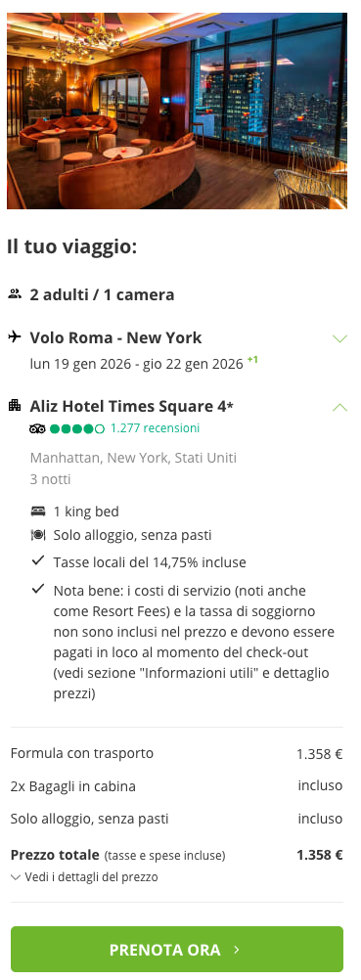Open the hotel lounge photo
The image size is (361, 980).
tap(177, 111)
